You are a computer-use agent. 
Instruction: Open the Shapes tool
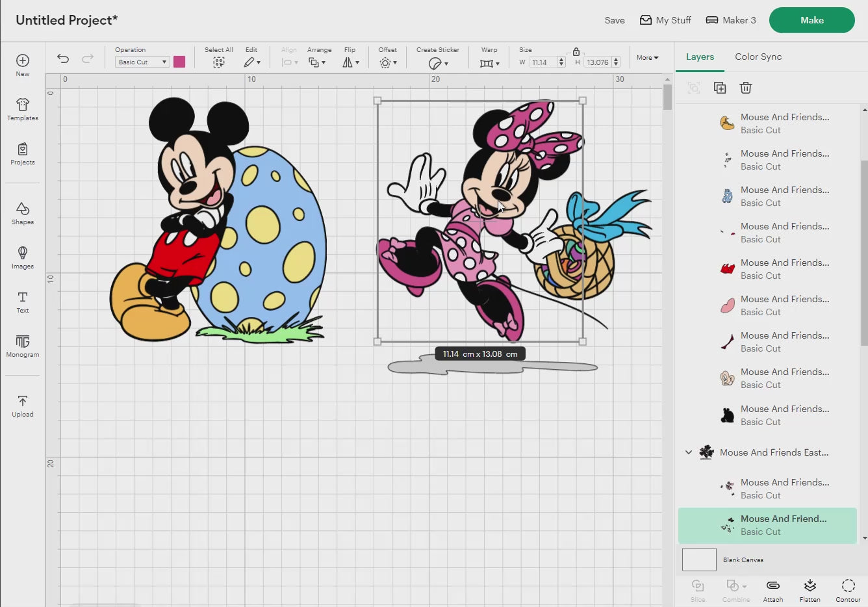tap(23, 213)
